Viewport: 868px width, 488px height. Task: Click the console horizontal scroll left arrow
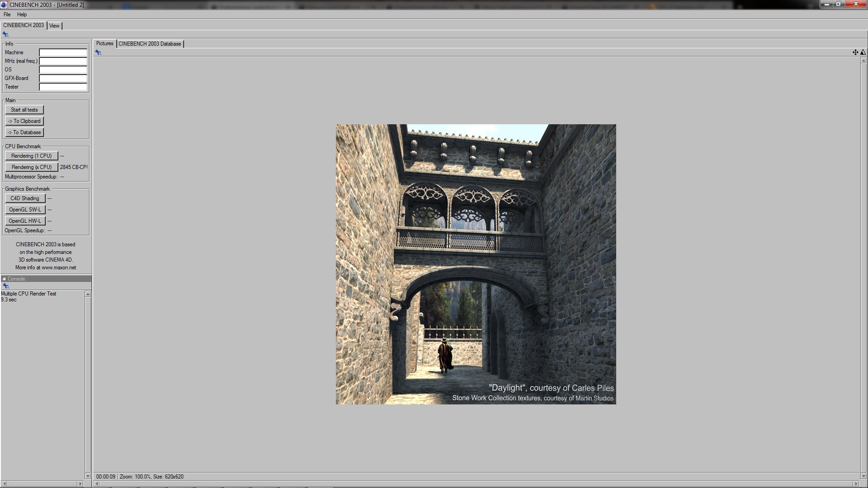[4, 483]
